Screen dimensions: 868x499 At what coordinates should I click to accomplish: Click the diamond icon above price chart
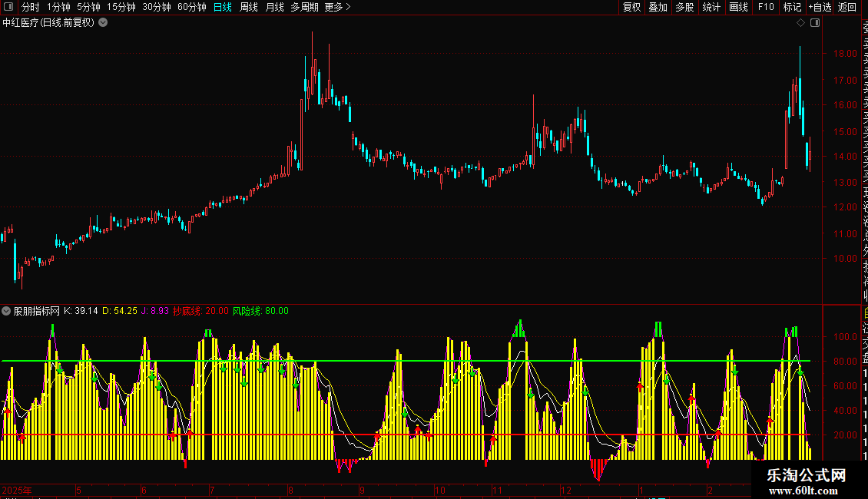coord(800,23)
